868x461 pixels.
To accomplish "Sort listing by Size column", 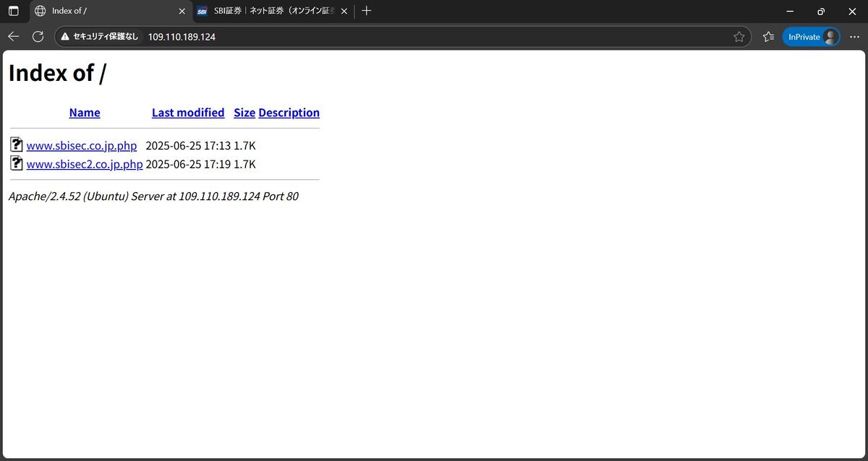I will [x=244, y=113].
